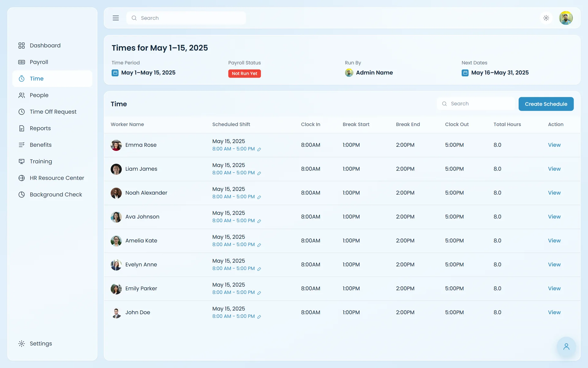View Ava Johnson's time entry
Viewport: 588px width, 368px height.
[x=554, y=217]
